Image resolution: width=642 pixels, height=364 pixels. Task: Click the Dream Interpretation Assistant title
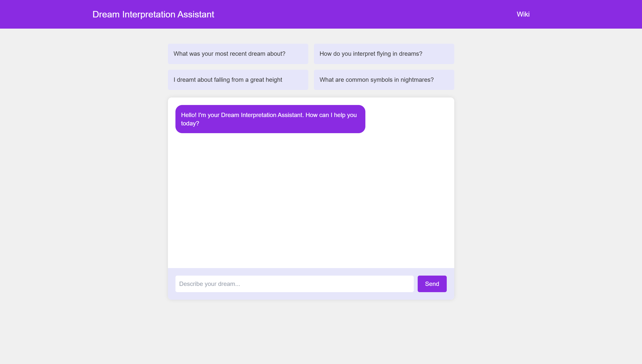[153, 14]
